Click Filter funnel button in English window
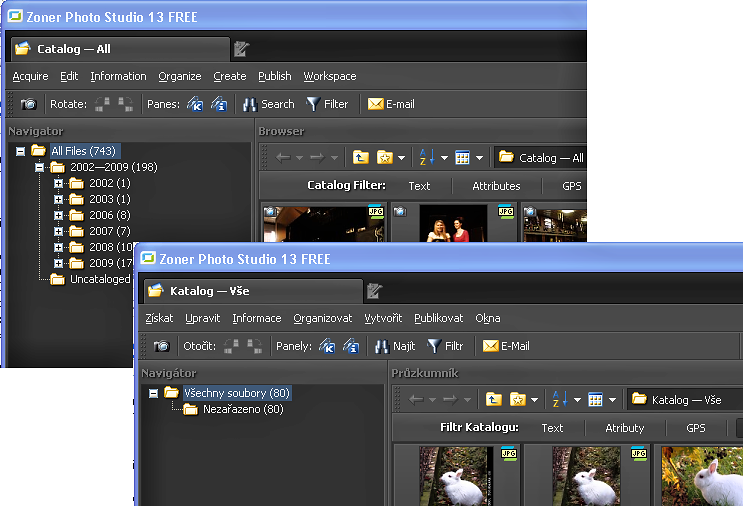The height and width of the screenshot is (506, 743). click(327, 104)
